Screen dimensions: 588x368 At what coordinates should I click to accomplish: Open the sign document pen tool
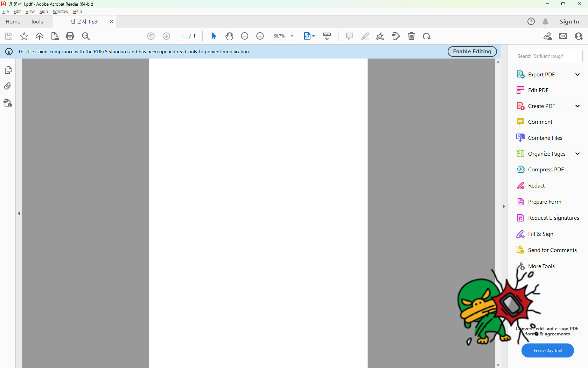[380, 36]
